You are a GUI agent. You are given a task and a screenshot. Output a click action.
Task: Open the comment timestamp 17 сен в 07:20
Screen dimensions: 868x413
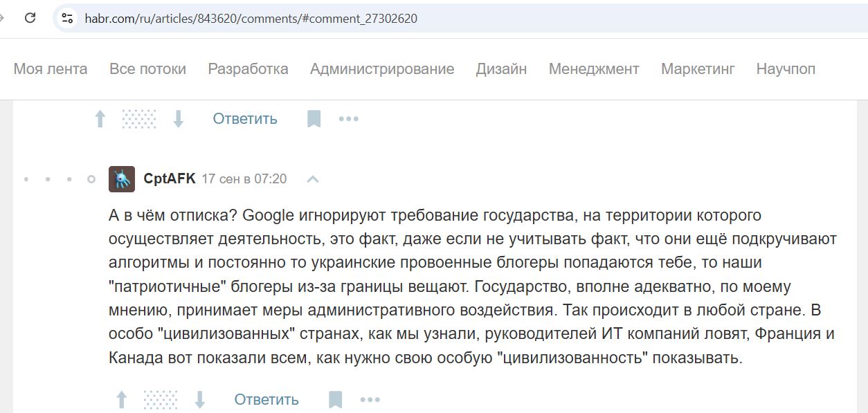[x=244, y=178]
